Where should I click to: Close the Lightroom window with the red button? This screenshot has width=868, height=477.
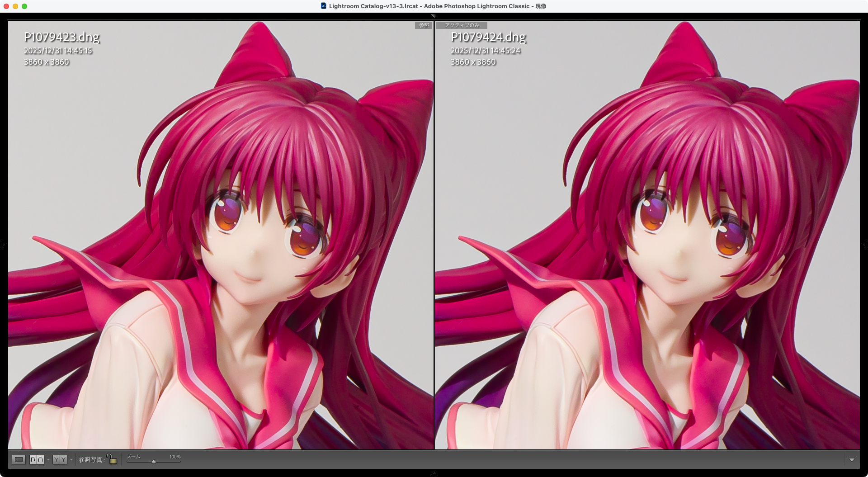6,6
